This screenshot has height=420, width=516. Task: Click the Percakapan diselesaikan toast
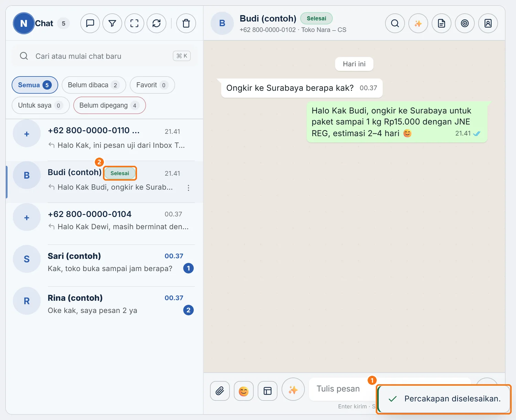pyautogui.click(x=444, y=399)
